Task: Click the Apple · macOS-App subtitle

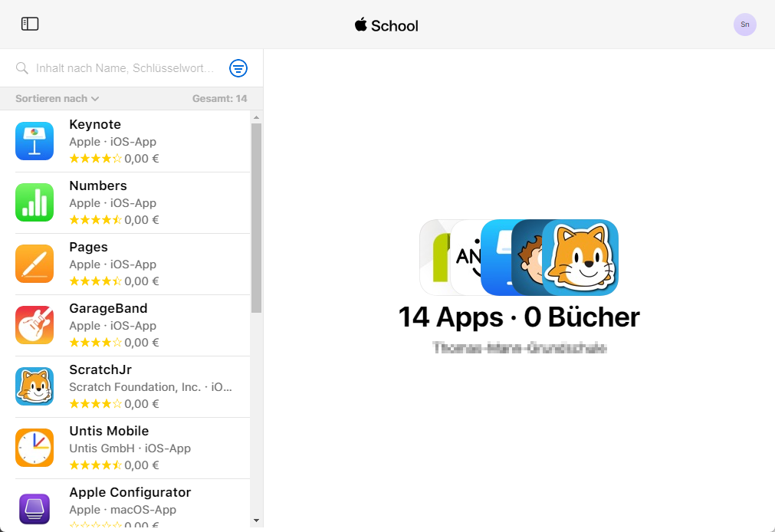Action: click(123, 509)
